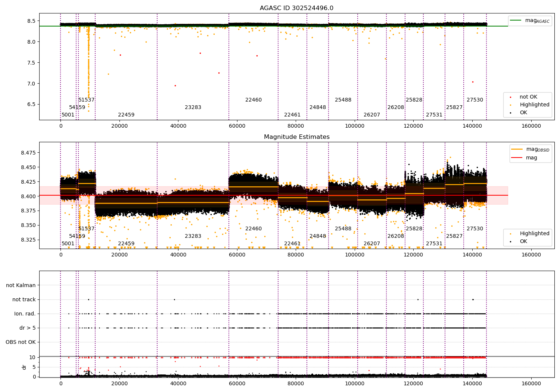Click obsid label 25828 in top panel
560x392 pixels.
point(414,100)
